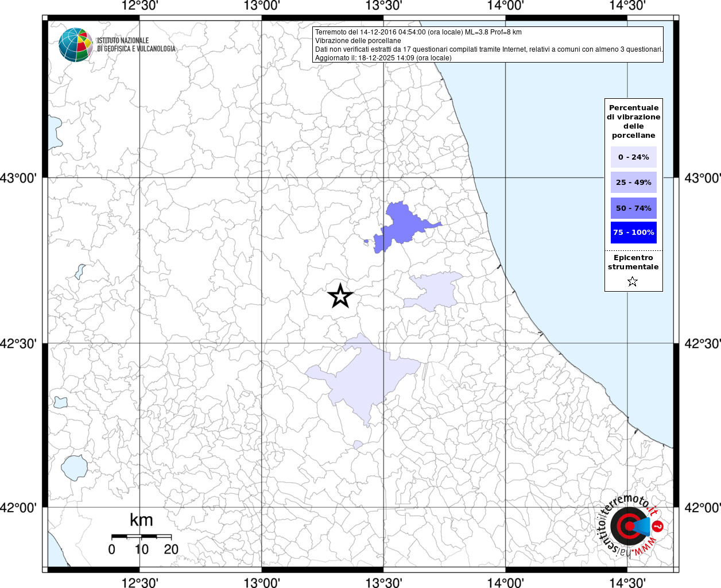Image resolution: width=721 pixels, height=588 pixels.
Task: Click the black epicenter star on the map
Action: tap(340, 296)
